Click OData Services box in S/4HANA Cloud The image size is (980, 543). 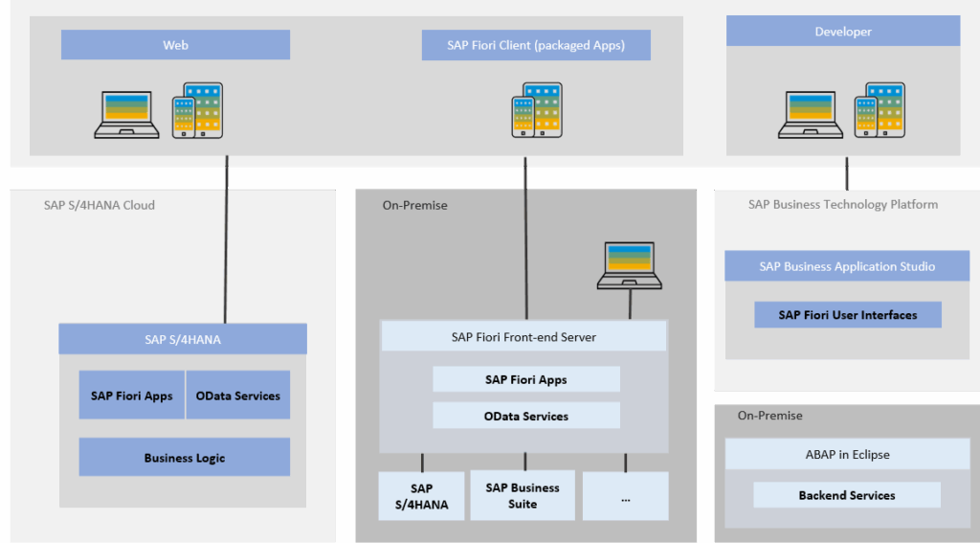pyautogui.click(x=238, y=395)
